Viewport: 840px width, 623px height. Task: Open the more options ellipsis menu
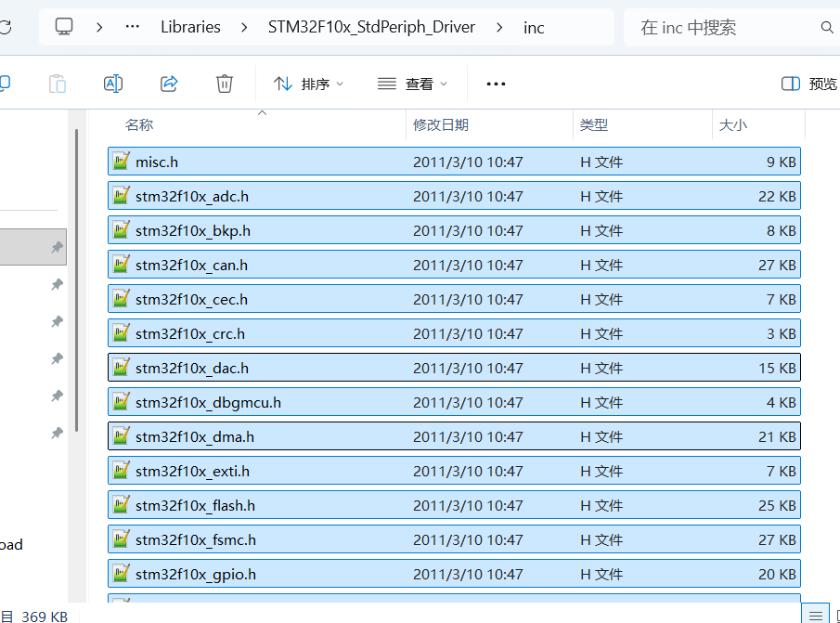click(496, 84)
